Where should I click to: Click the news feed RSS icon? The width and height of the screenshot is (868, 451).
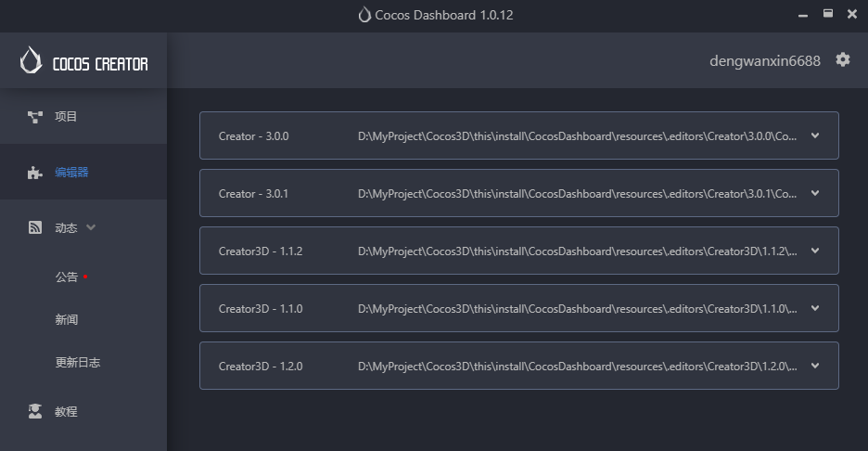(x=35, y=227)
